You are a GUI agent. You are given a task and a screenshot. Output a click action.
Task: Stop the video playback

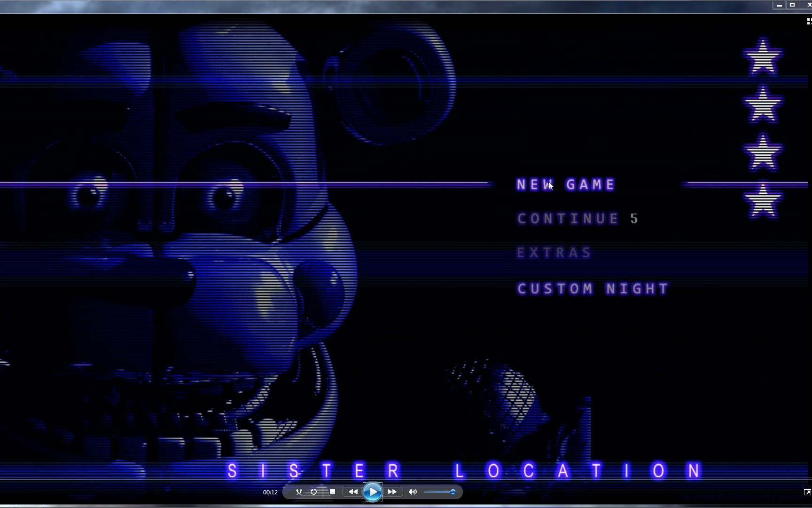coord(332,492)
